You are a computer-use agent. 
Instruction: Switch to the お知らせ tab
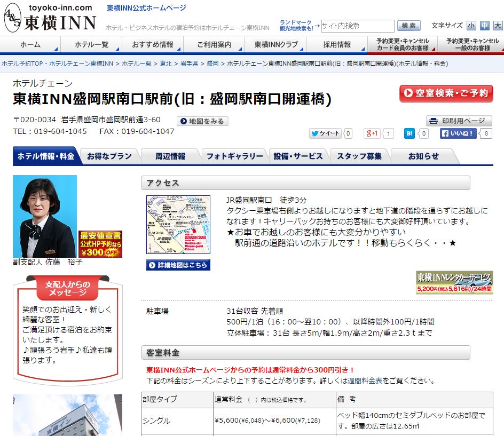click(x=423, y=156)
